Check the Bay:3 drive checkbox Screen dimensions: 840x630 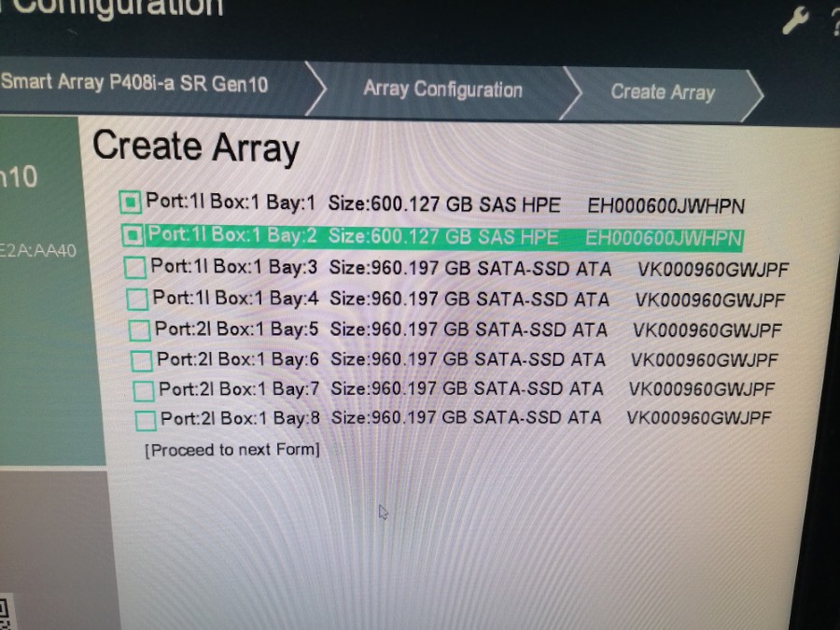(x=134, y=267)
